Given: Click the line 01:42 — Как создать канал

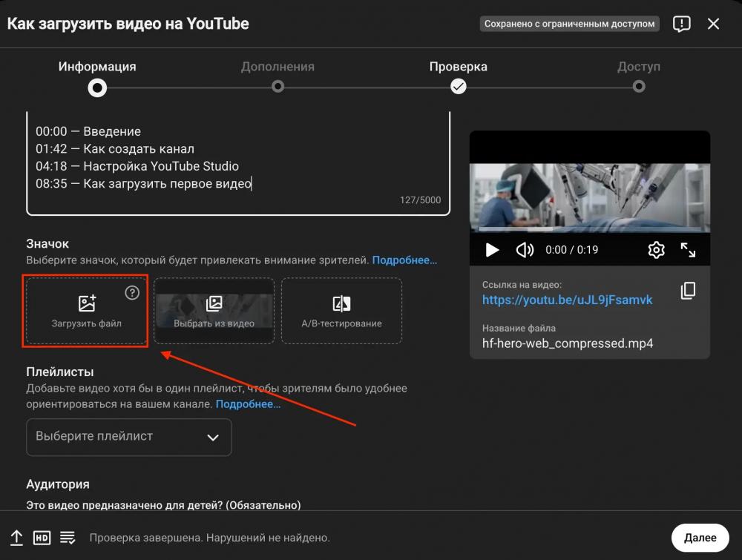Looking at the screenshot, I should pos(115,149).
